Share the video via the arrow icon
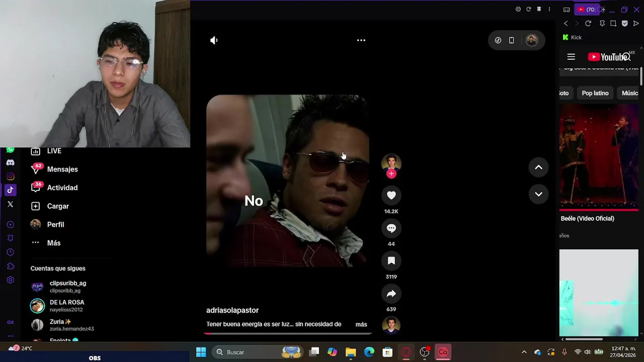This screenshot has width=644, height=362. pyautogui.click(x=391, y=294)
